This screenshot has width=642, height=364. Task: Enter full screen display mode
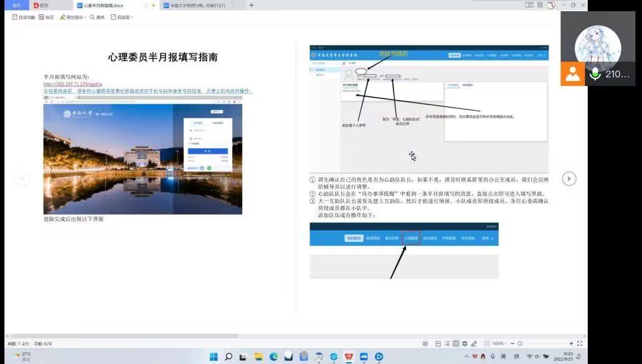[580, 343]
